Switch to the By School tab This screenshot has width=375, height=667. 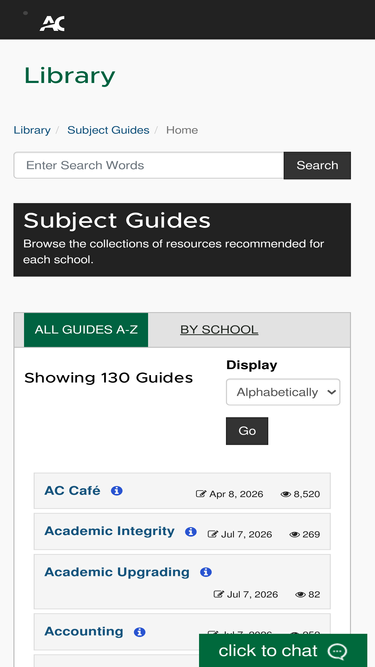219,330
